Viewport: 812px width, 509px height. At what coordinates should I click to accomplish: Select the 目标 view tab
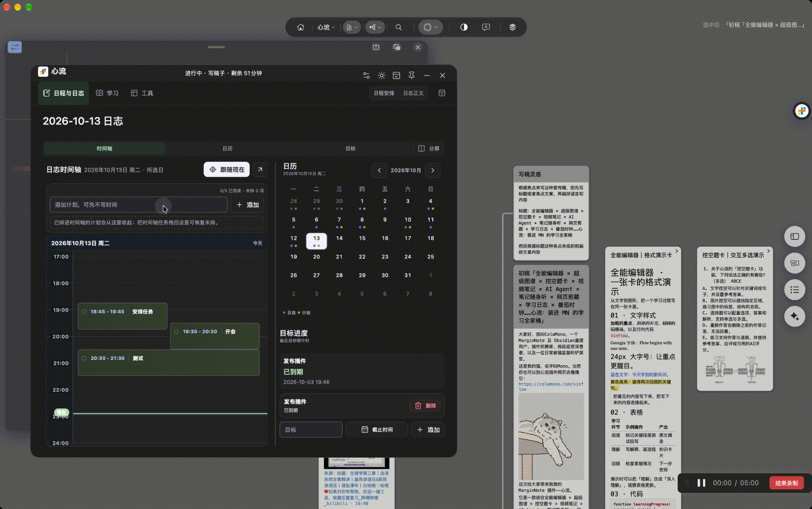[350, 149]
